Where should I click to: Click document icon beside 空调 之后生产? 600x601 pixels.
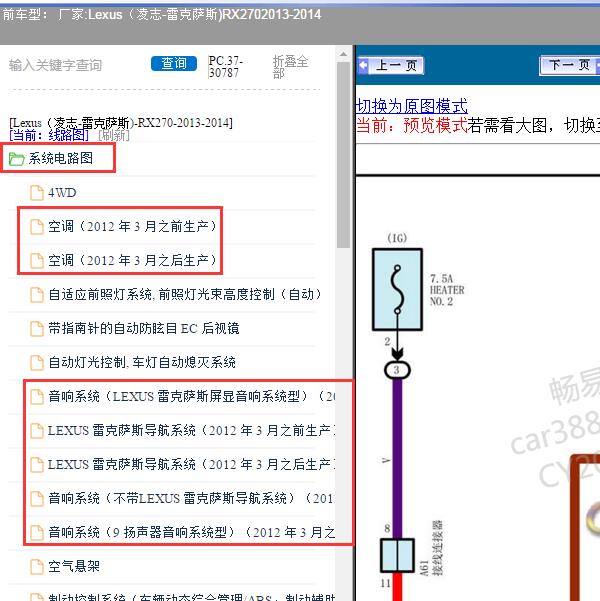[37, 261]
